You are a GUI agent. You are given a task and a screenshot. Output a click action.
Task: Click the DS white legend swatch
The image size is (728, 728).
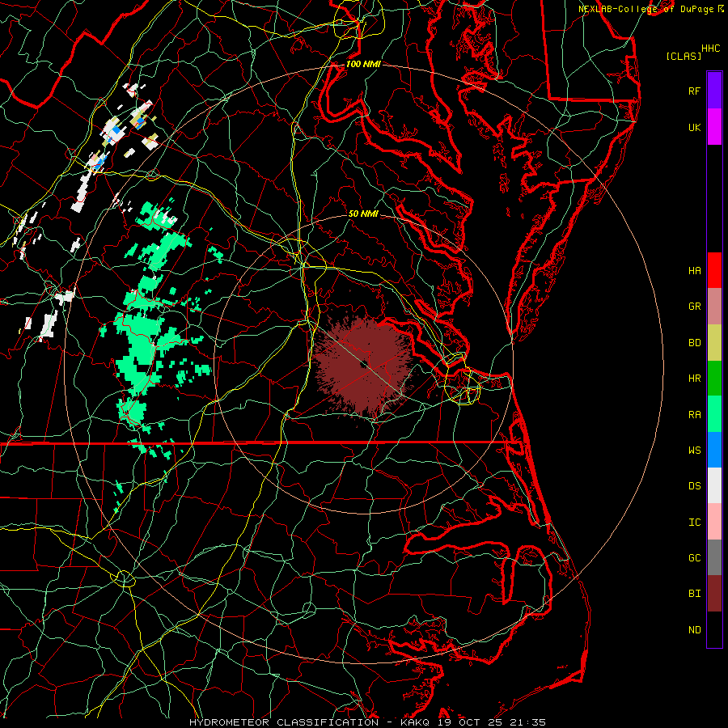(714, 485)
